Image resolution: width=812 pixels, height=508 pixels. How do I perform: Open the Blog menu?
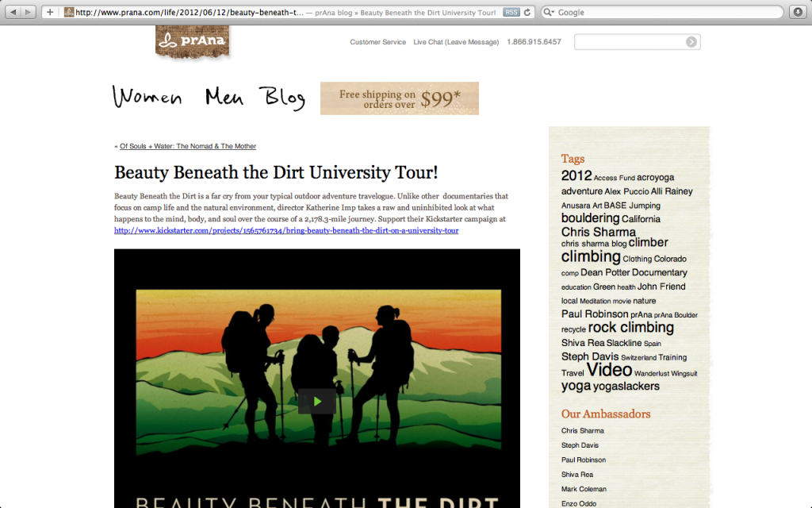pyautogui.click(x=282, y=98)
